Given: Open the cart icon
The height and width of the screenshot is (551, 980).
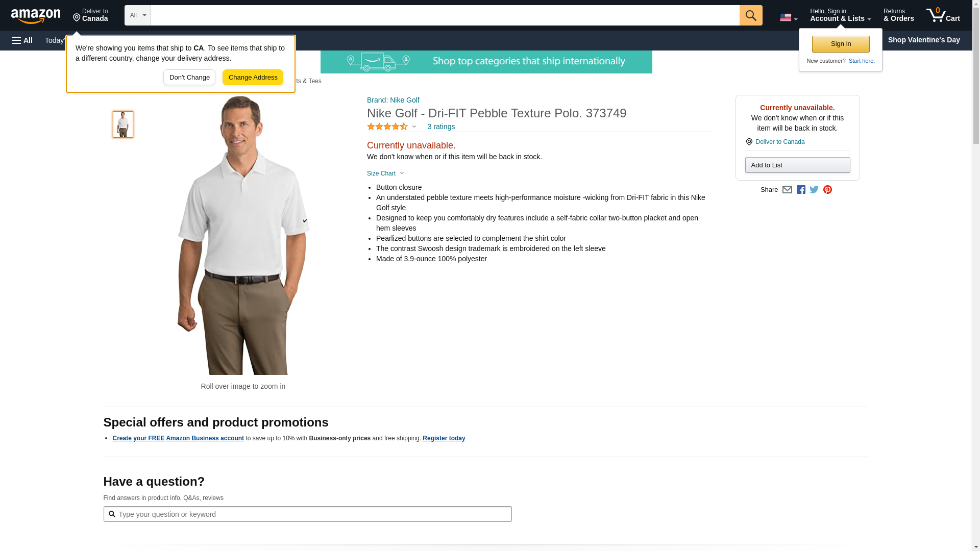Looking at the screenshot, I should tap(943, 15).
